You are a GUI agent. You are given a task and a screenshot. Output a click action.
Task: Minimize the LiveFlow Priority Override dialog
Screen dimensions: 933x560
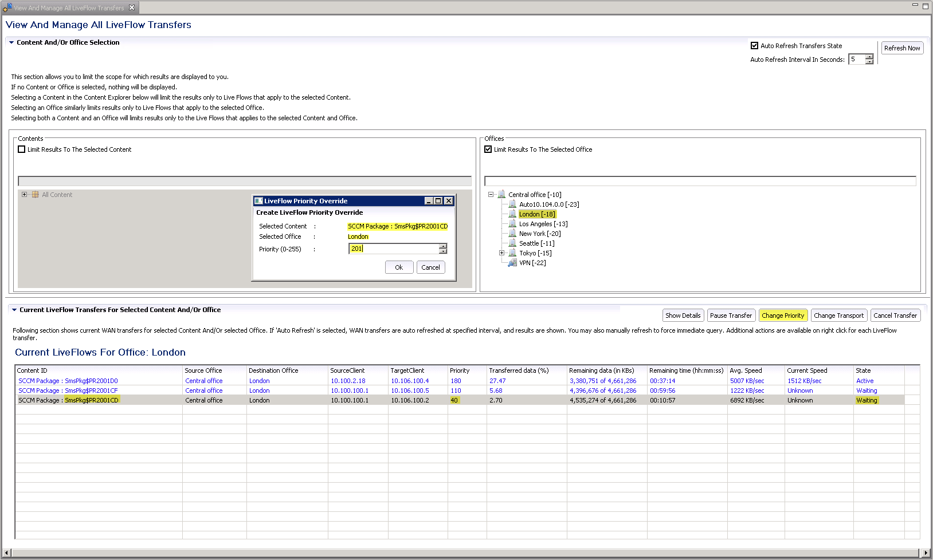429,201
